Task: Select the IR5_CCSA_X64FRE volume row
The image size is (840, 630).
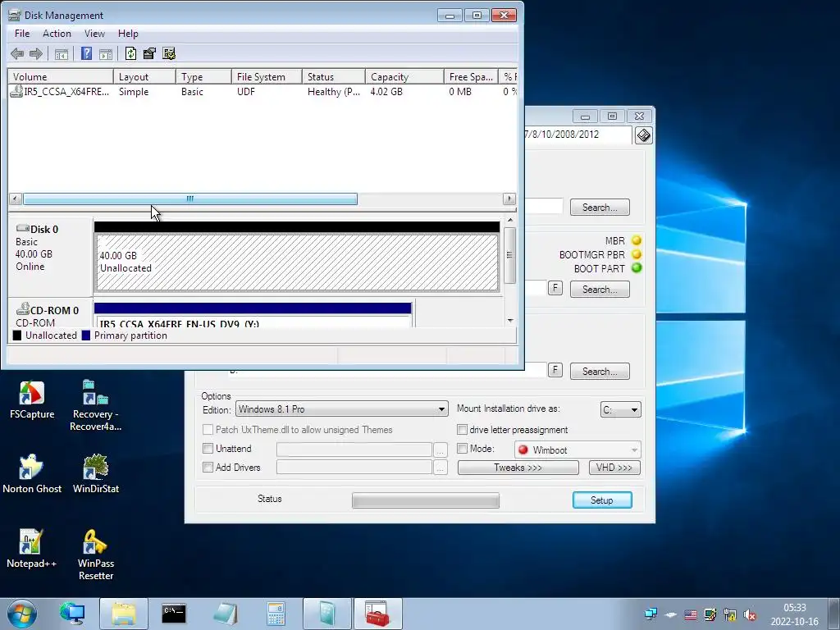Action: 262,92
